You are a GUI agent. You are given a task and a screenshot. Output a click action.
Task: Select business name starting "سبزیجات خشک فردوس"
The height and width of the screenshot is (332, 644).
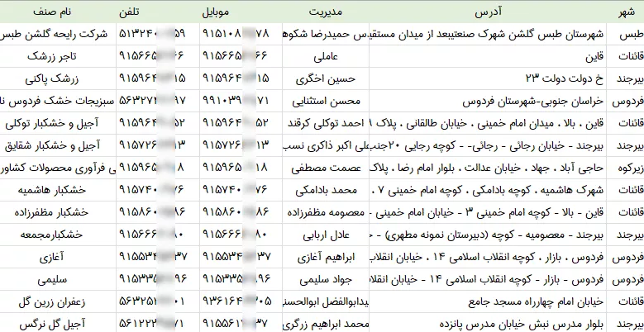58,102
